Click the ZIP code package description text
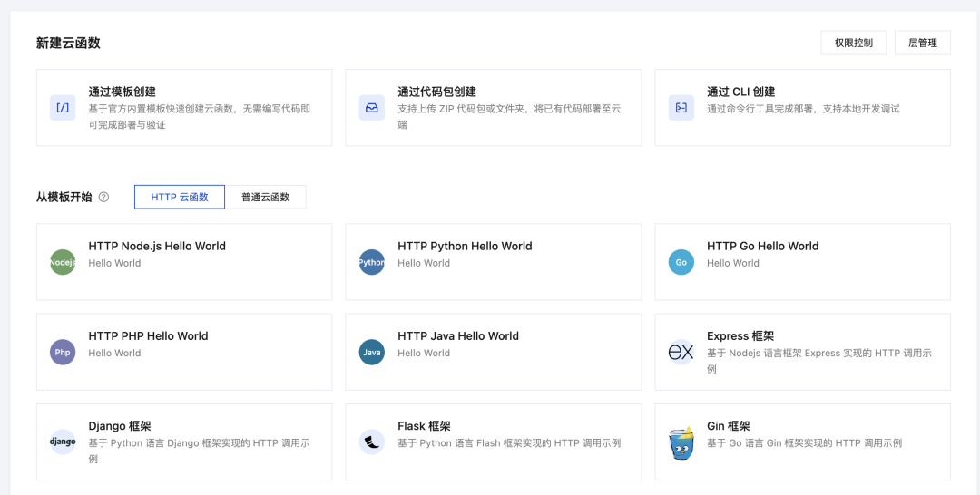Image resolution: width=980 pixels, height=495 pixels. pos(509,117)
